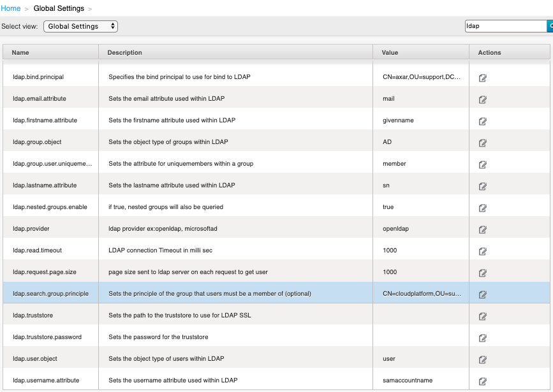Edit the ldap.truststore.password setting
Viewport: 553px width, 392px height.
(x=482, y=338)
